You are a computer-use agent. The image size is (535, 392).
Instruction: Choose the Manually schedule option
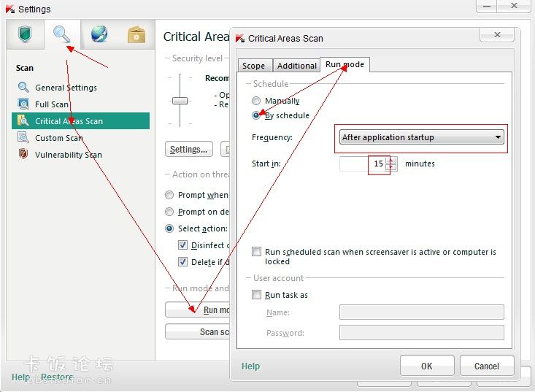[x=256, y=101]
